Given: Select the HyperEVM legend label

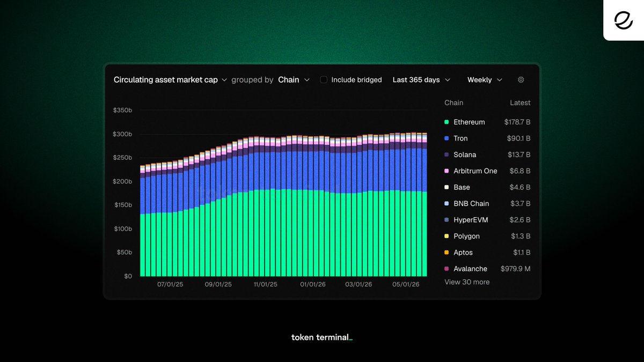Looking at the screenshot, I should (471, 220).
